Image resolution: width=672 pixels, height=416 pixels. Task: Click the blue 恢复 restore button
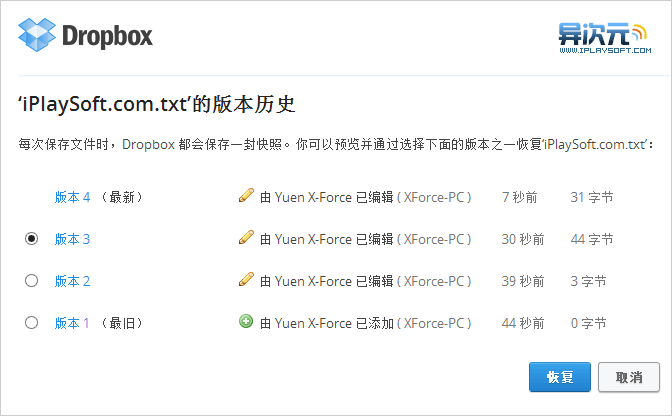(x=560, y=377)
